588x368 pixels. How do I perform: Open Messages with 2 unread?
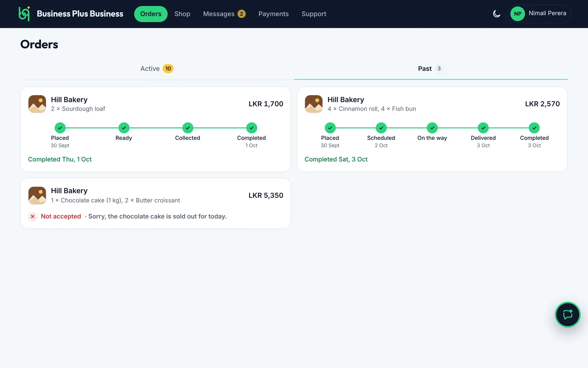coord(224,14)
